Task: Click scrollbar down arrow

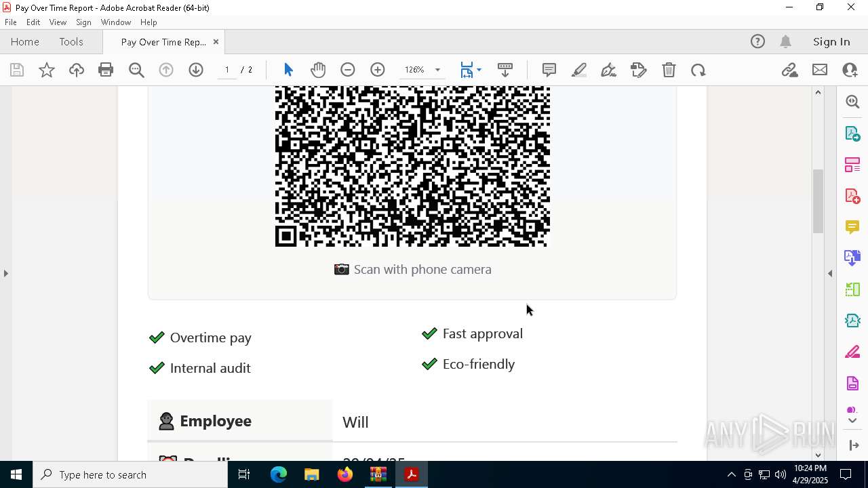Action: coord(818,455)
